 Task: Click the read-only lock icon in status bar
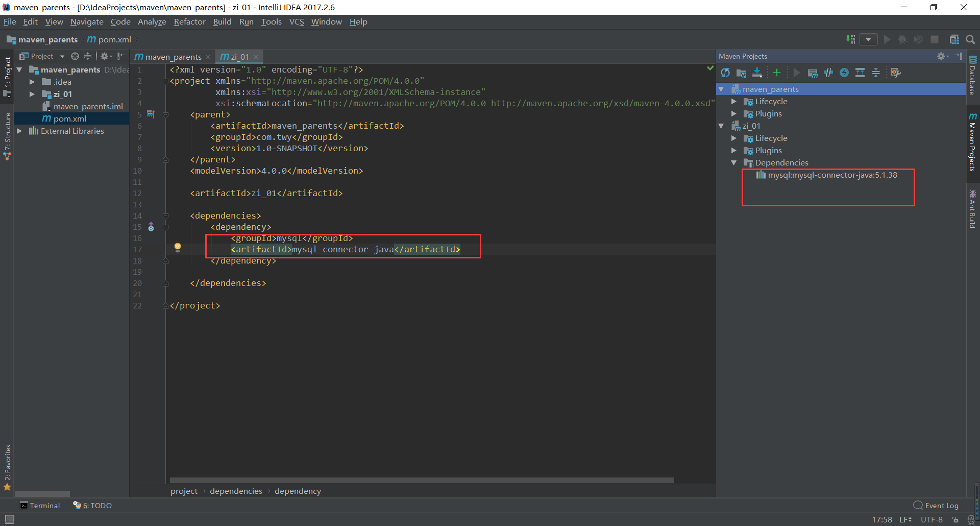[x=955, y=519]
